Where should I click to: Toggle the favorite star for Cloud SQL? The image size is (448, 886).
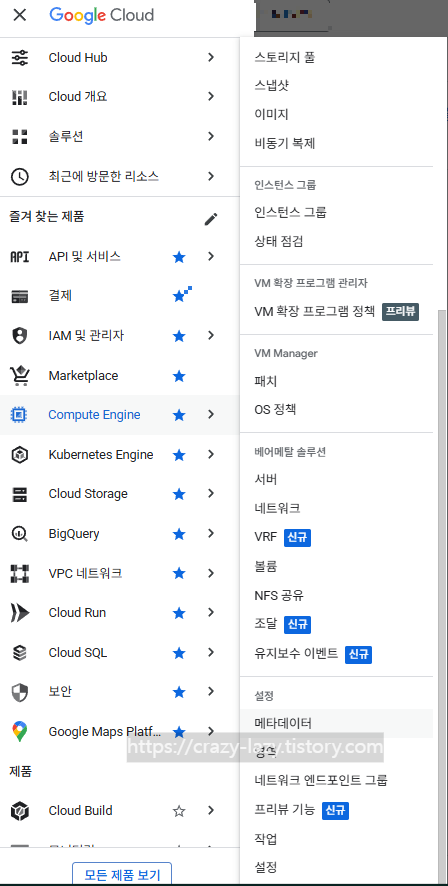tap(179, 653)
